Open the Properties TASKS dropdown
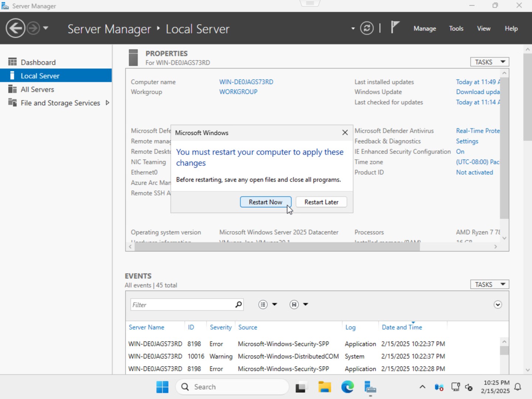This screenshot has width=532, height=399. coord(490,62)
